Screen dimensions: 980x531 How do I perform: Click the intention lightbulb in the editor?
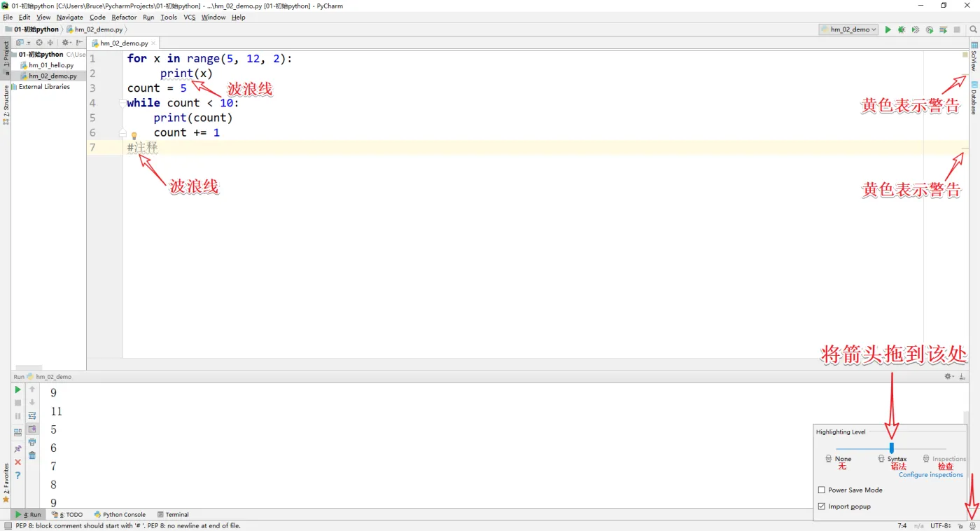134,136
